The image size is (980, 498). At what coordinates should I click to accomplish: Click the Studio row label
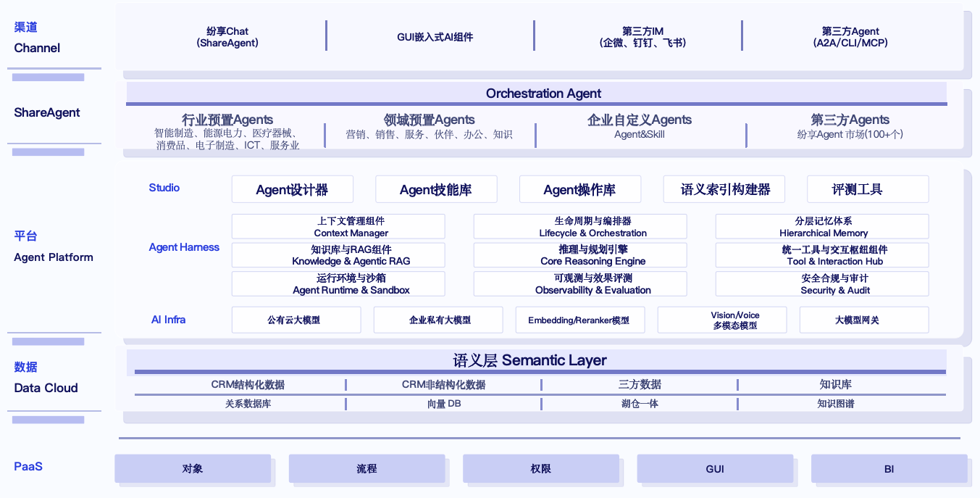click(164, 188)
